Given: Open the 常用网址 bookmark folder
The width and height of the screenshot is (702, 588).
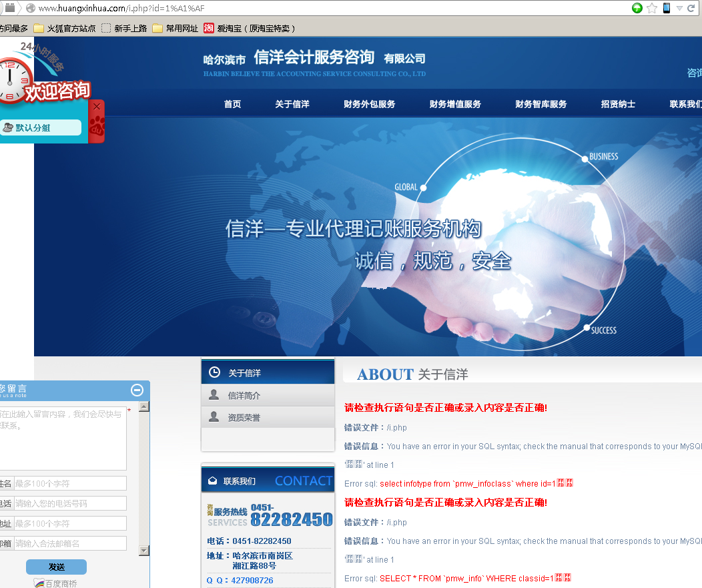Looking at the screenshot, I should (x=175, y=28).
